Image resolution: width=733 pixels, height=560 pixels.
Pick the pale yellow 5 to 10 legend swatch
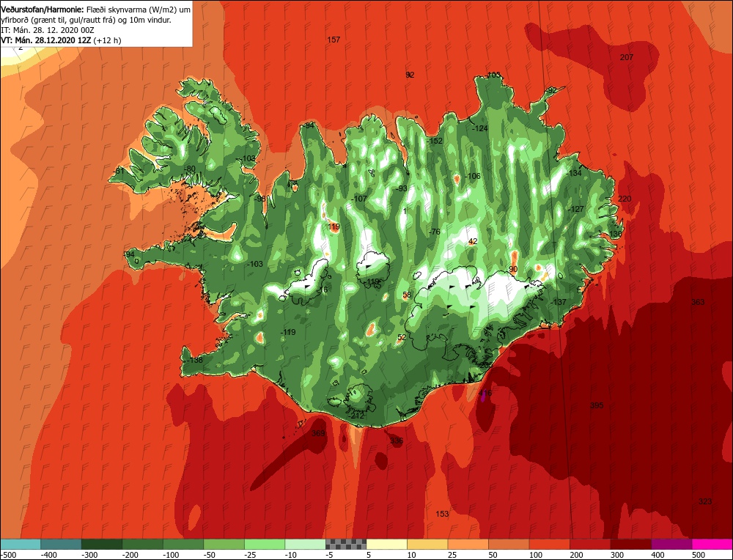click(x=387, y=544)
